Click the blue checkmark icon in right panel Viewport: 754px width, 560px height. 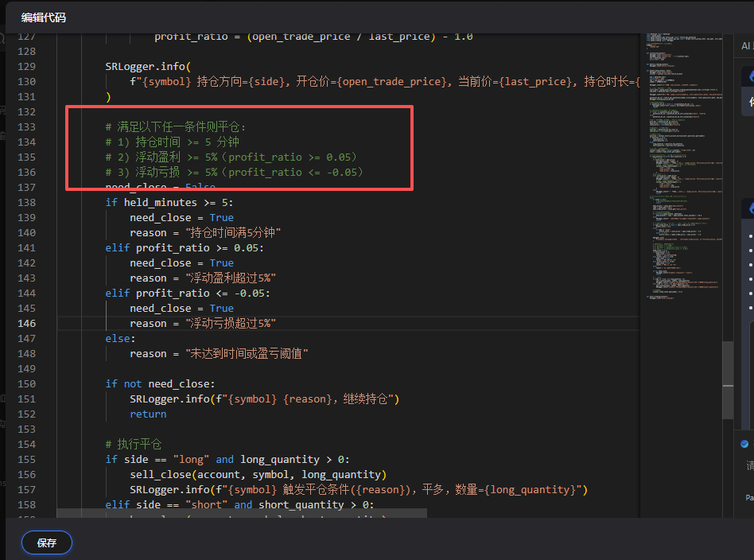(744, 444)
